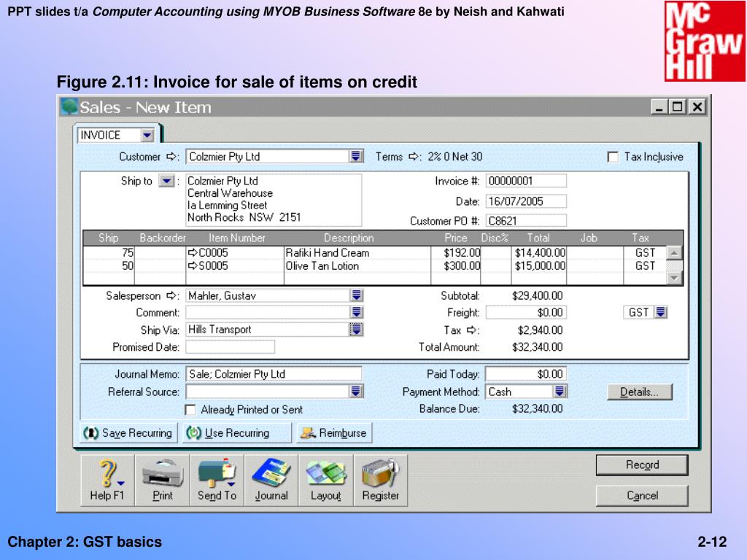Expand the Payment Method dropdown
This screenshot has width=747, height=560.
tap(560, 392)
